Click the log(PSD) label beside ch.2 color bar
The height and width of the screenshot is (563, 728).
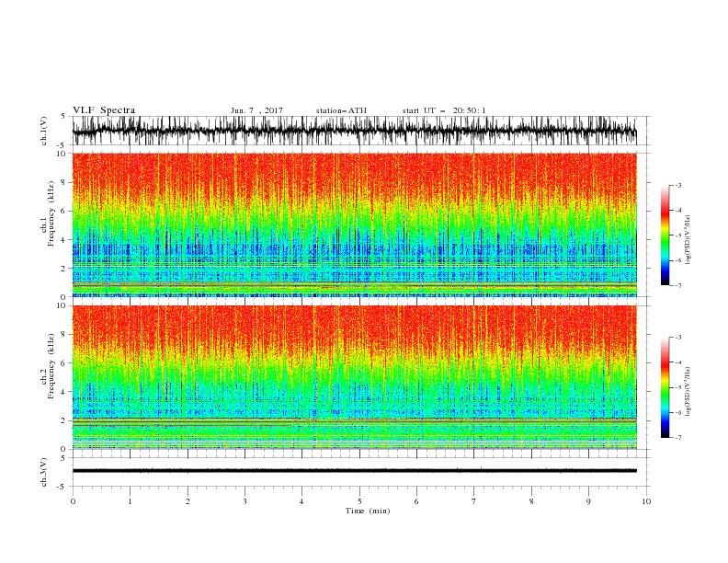[x=688, y=392]
